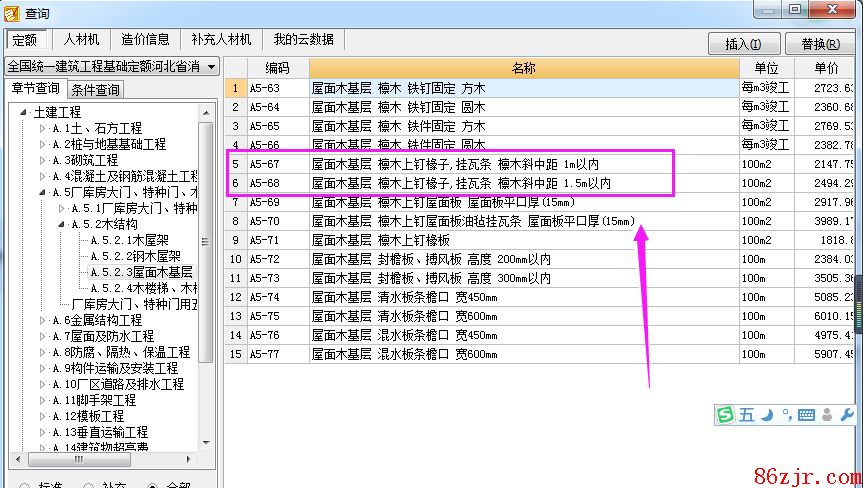The image size is (863, 488).
Task: Open the 条件查询 tab
Action: tap(96, 90)
